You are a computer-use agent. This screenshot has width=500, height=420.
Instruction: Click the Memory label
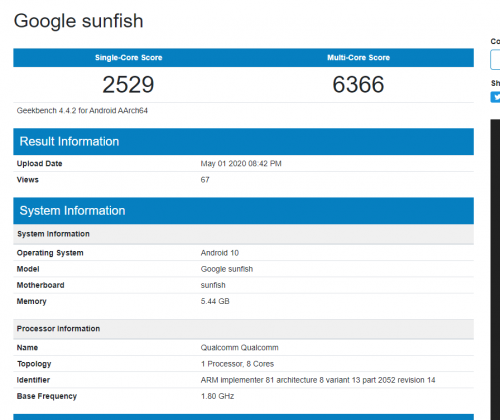(32, 301)
